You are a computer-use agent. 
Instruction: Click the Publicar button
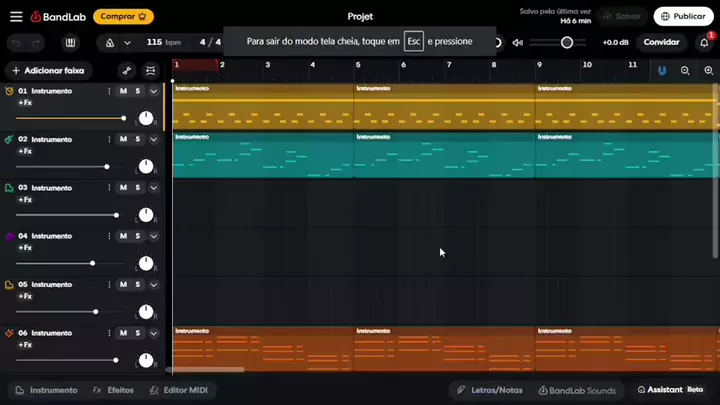(683, 17)
